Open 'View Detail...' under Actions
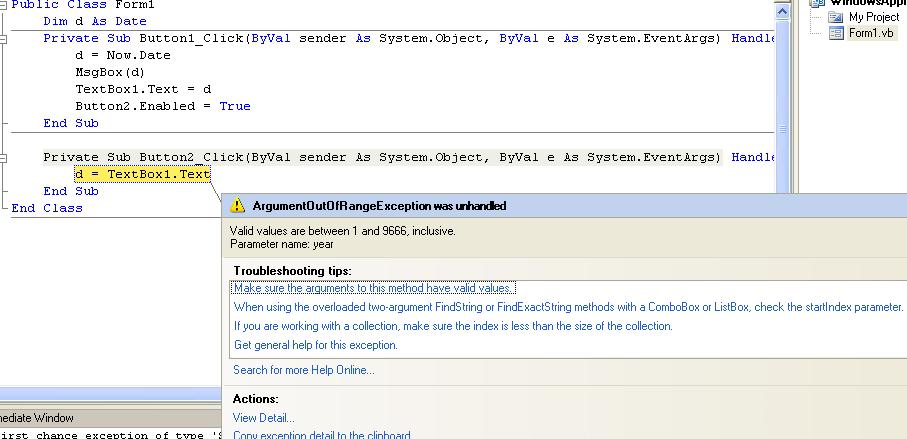The height and width of the screenshot is (439, 907). click(263, 418)
